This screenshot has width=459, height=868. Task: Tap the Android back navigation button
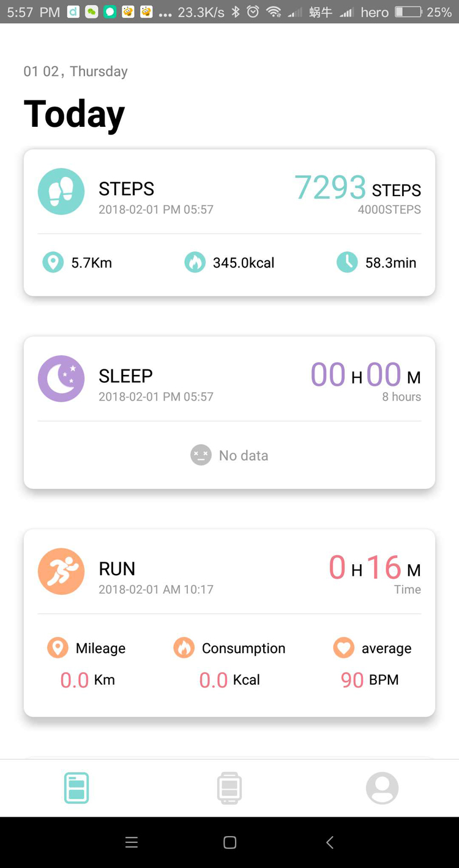click(329, 842)
